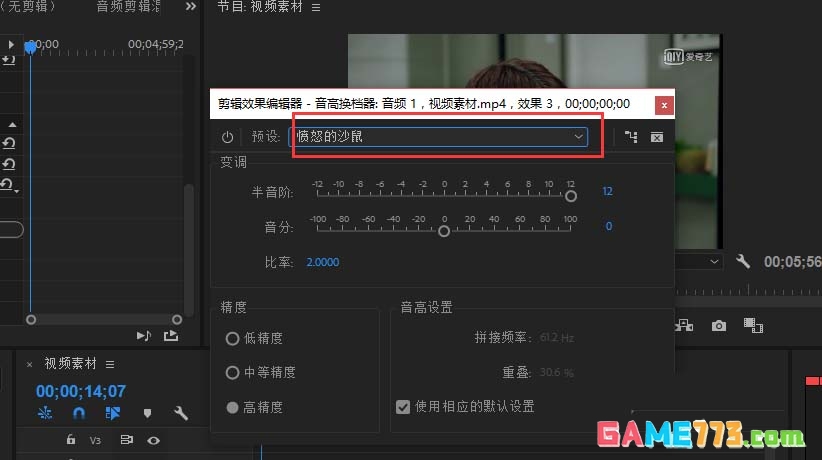Image resolution: width=822 pixels, height=460 pixels.
Task: Toggle the effect power bypass button
Action: click(227, 137)
